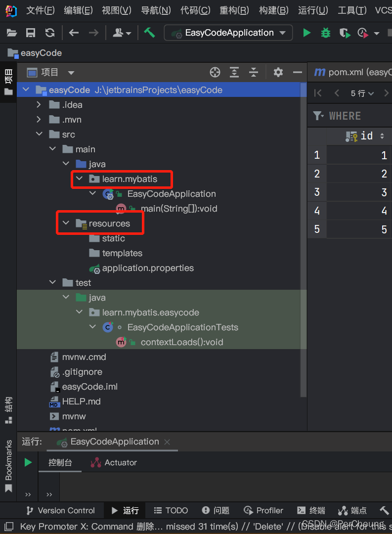Click the Back navigation arrow
The image size is (392, 534).
pyautogui.click(x=74, y=33)
